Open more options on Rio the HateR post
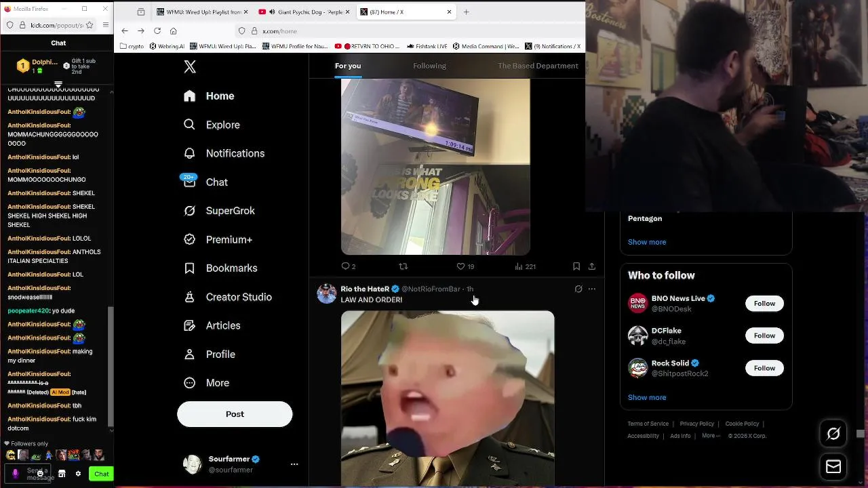The height and width of the screenshot is (488, 868). click(x=592, y=289)
